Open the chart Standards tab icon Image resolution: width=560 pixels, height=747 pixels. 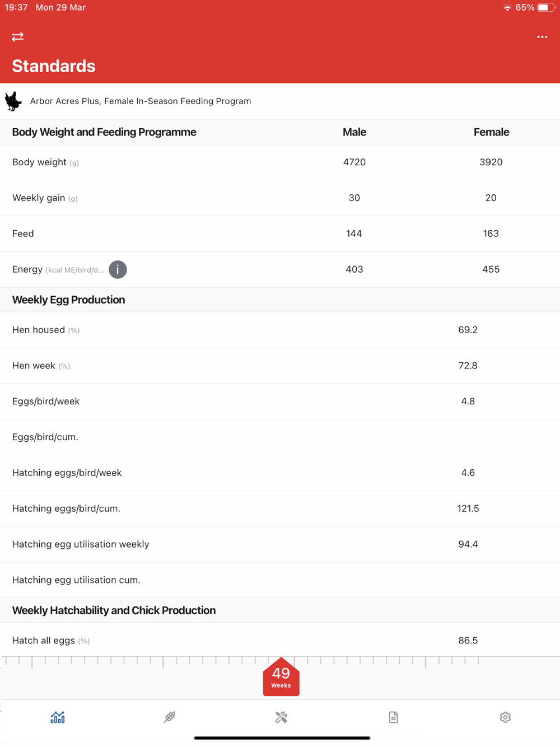pos(58,717)
